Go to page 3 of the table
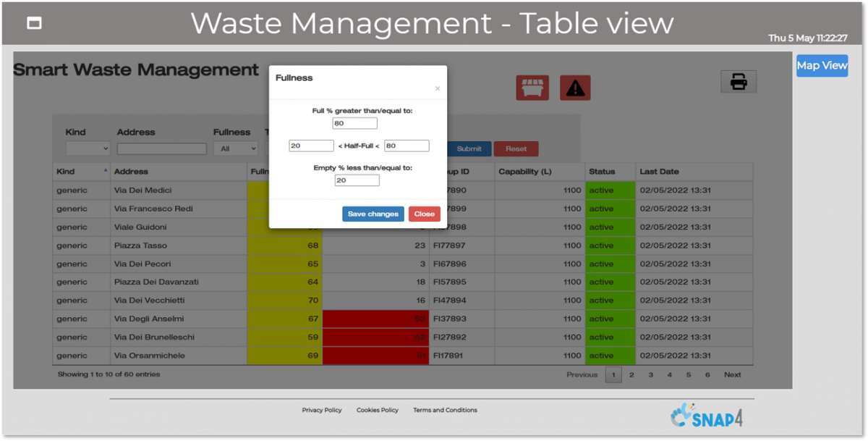868x441 pixels. coord(650,375)
